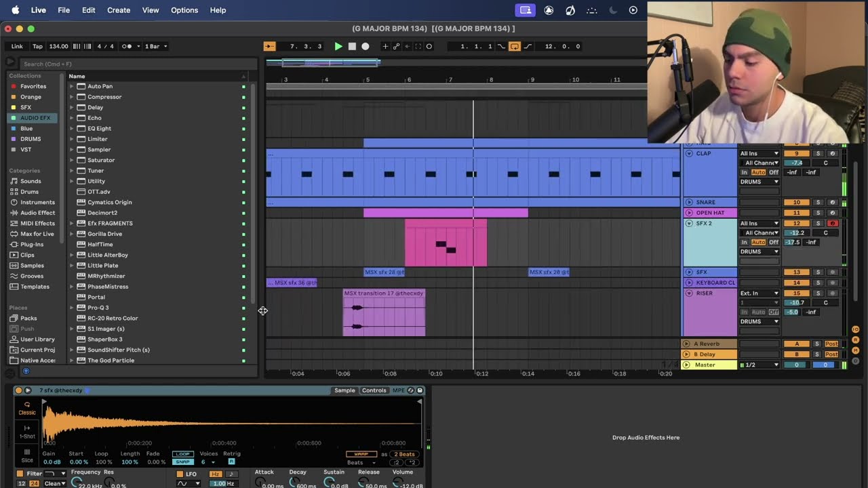Click the Link button

pyautogui.click(x=17, y=46)
